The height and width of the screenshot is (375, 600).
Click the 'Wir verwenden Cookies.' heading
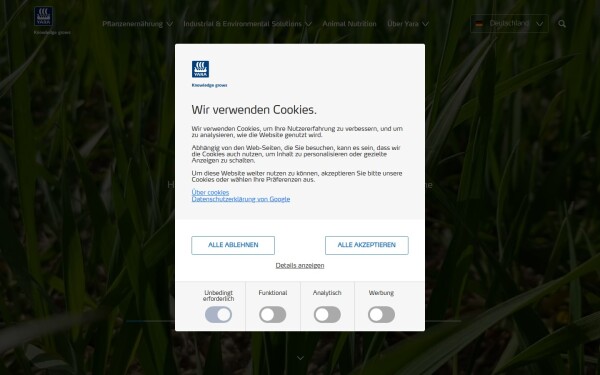pos(254,110)
